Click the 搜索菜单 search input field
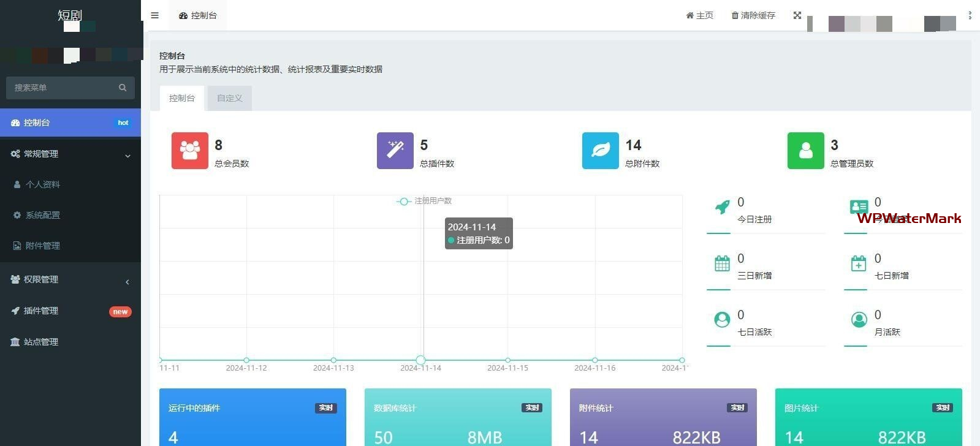Viewport: 980px width, 446px height. point(61,88)
